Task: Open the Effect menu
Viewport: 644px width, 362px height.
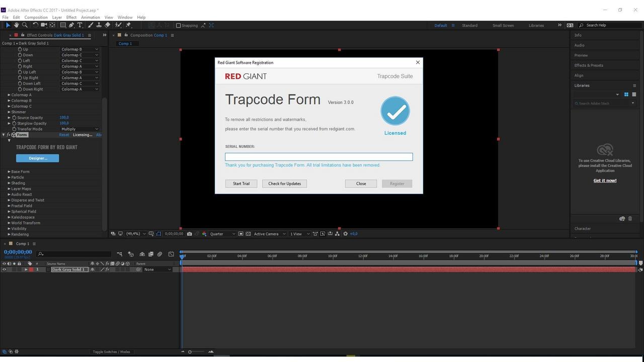Action: [x=71, y=17]
